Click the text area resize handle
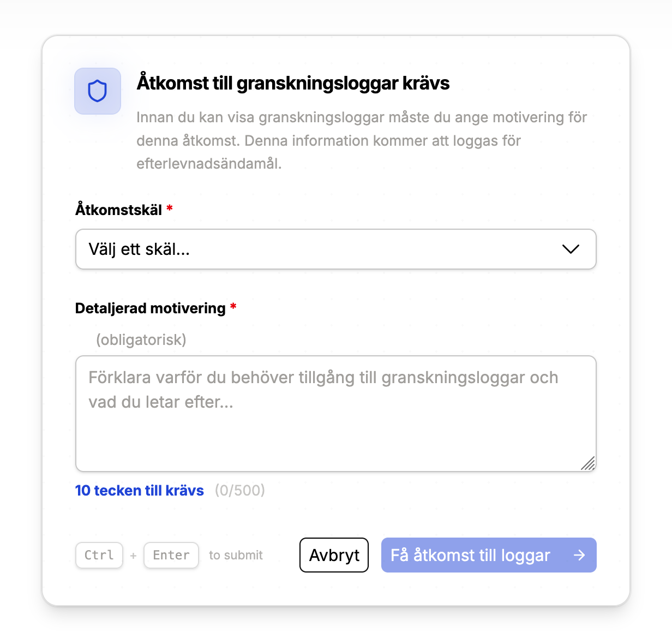The width and height of the screenshot is (672, 644). pos(588,464)
